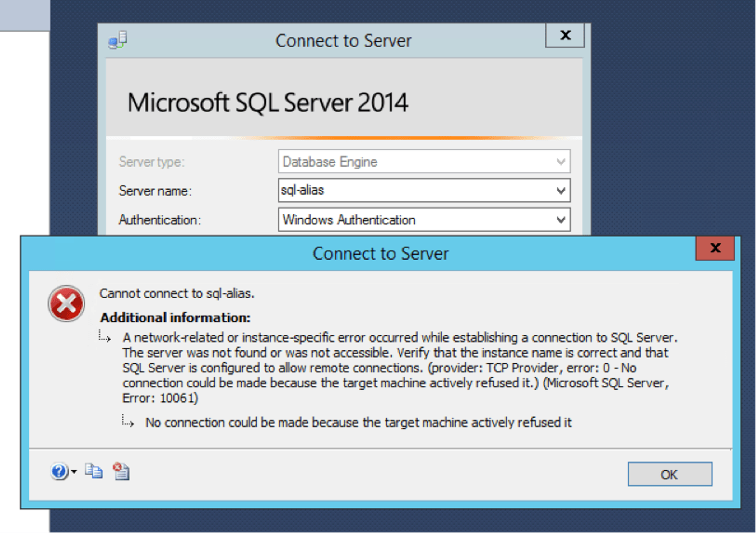
Task: Click arrow beside network-related error message
Action: click(105, 337)
